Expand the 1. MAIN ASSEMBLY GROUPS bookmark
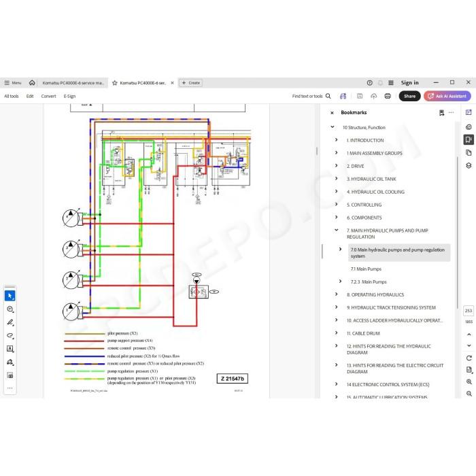 [x=337, y=153]
